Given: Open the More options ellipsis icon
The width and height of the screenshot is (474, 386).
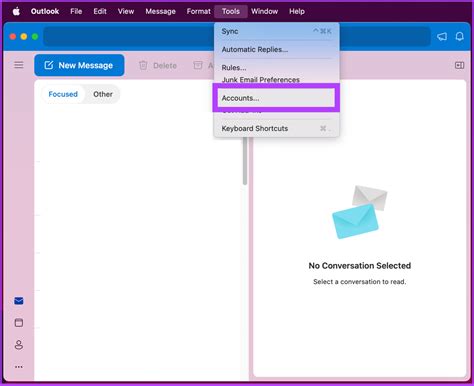Looking at the screenshot, I should click(19, 367).
